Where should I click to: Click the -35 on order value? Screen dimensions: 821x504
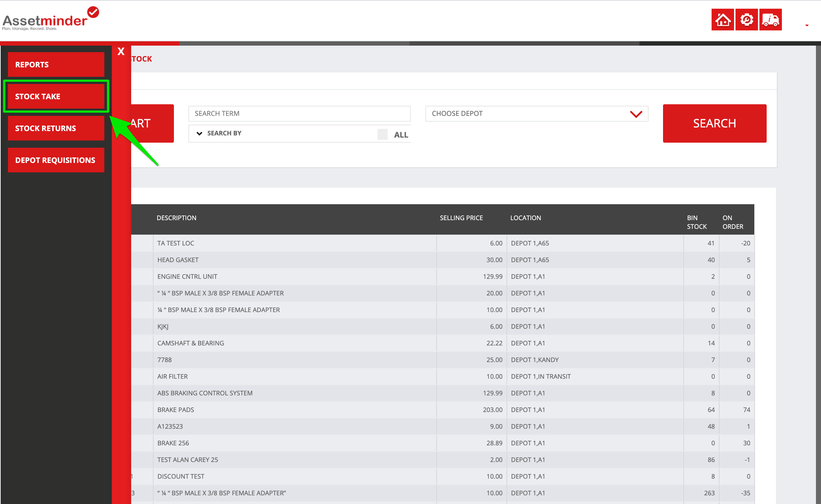click(745, 493)
